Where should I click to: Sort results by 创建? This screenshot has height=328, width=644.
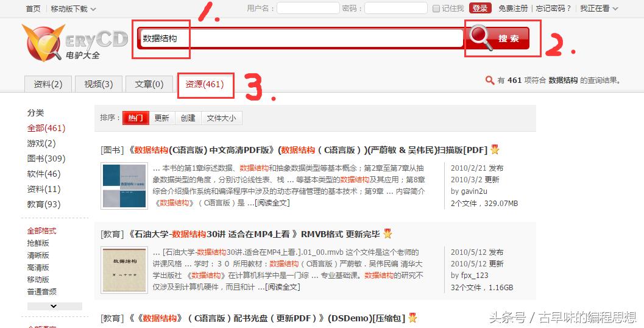click(x=188, y=118)
